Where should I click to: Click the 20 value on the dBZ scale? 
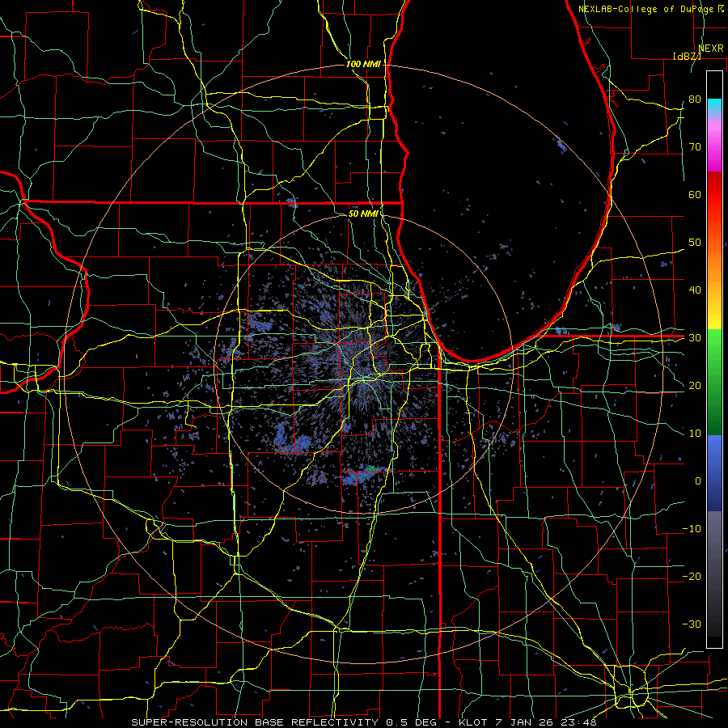click(695, 385)
